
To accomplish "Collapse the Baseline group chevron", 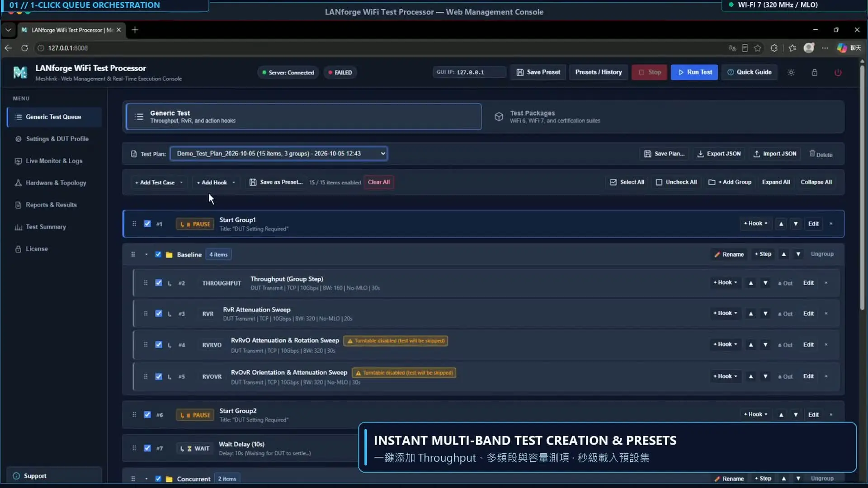I will click(146, 254).
